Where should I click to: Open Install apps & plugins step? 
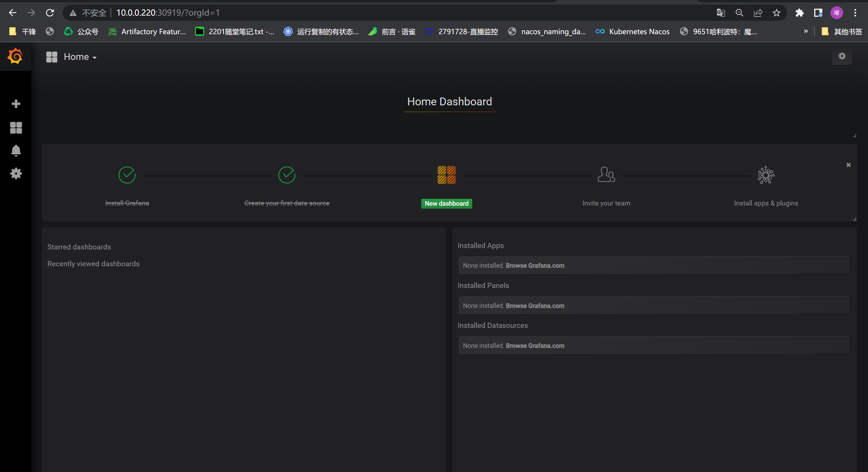766,203
